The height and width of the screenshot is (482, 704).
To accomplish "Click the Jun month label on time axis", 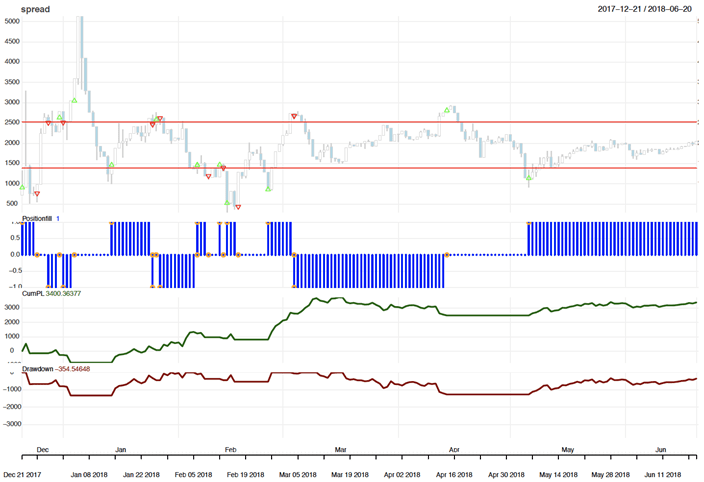I will pyautogui.click(x=660, y=449).
